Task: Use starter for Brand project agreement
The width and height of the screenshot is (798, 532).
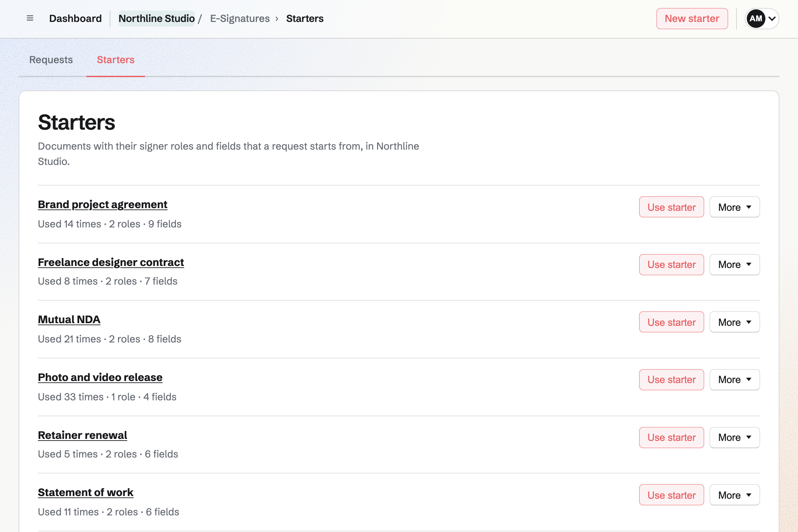Action: pos(671,207)
